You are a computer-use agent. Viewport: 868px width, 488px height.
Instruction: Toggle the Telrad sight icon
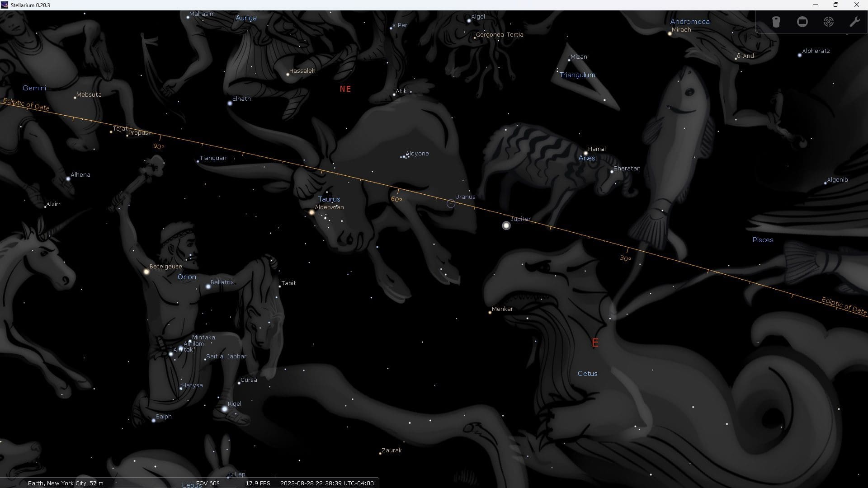pyautogui.click(x=829, y=22)
